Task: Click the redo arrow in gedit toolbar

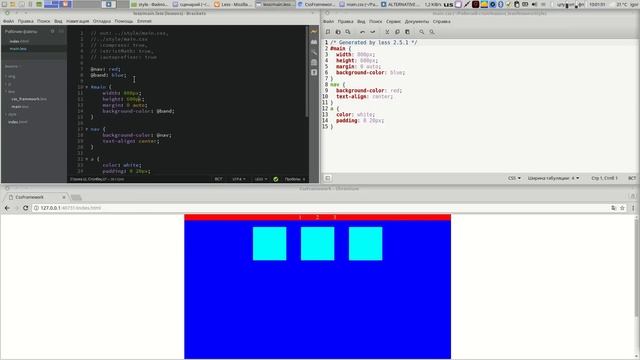Action: (x=373, y=32)
